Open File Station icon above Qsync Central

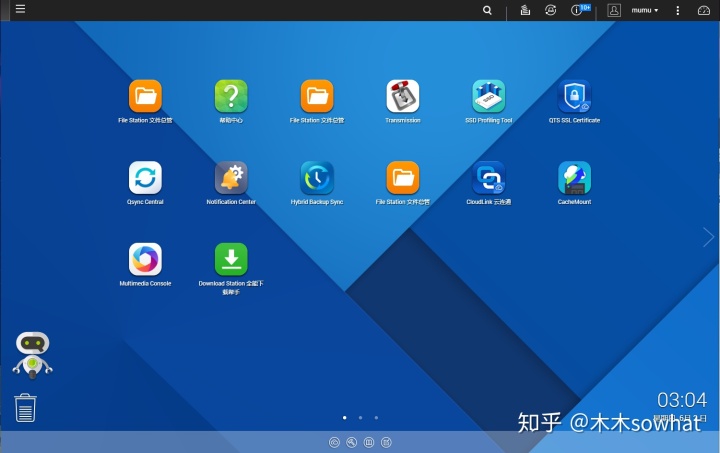tap(145, 96)
